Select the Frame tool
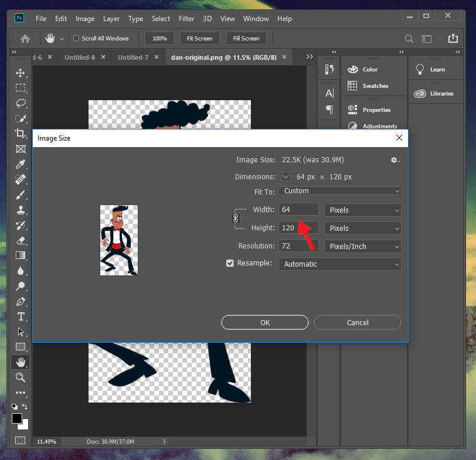Screen dimensions: 476x460 pos(21,149)
